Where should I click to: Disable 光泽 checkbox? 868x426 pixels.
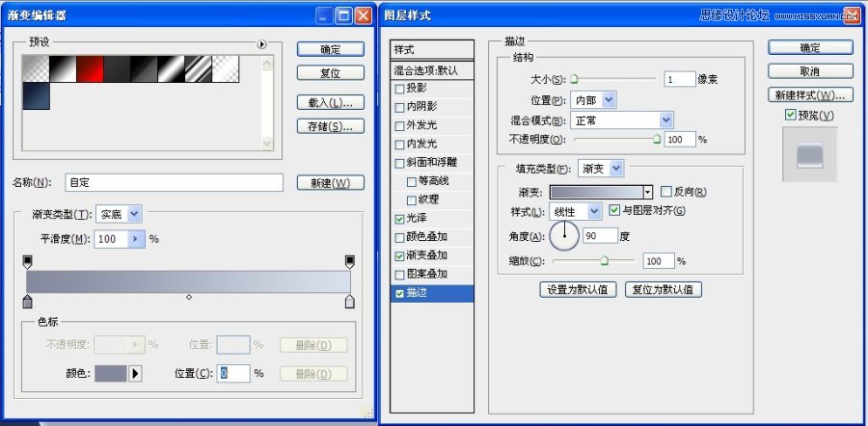[399, 219]
